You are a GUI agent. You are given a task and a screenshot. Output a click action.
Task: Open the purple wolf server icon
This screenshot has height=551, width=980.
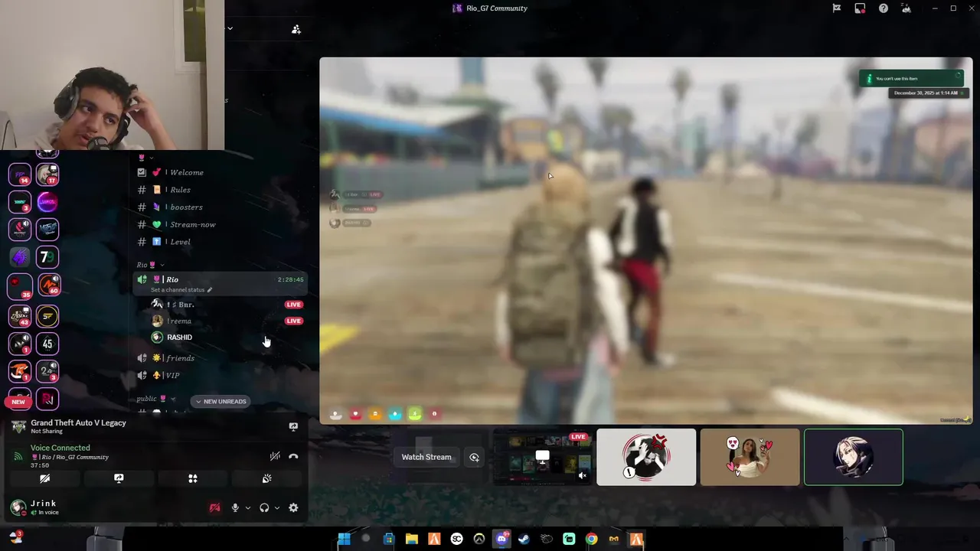point(20,257)
